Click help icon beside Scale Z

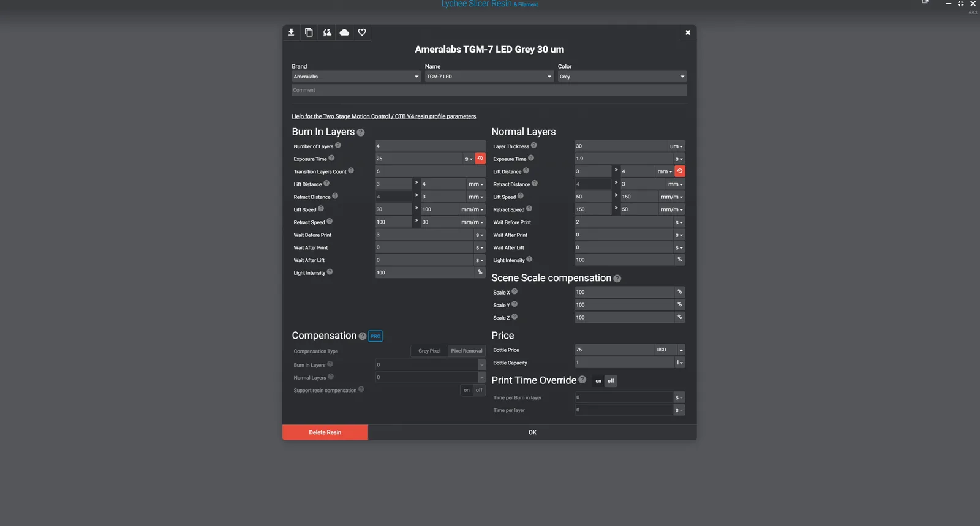[514, 317]
